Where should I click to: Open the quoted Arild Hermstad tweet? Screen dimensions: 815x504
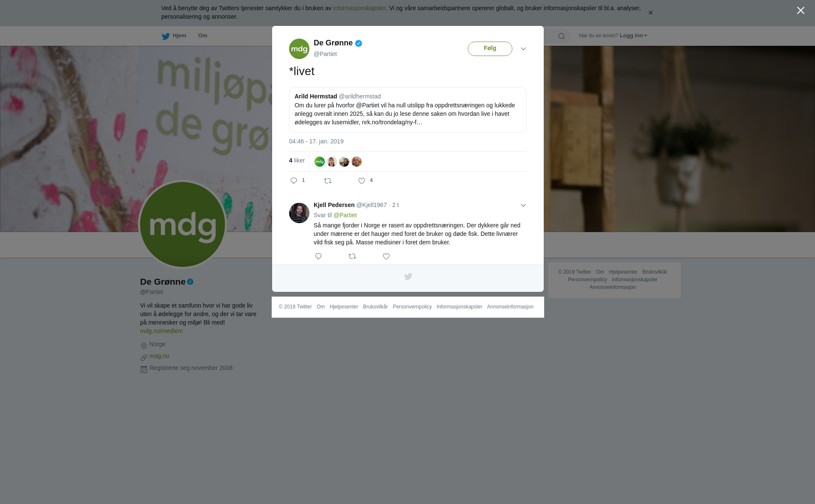point(407,110)
